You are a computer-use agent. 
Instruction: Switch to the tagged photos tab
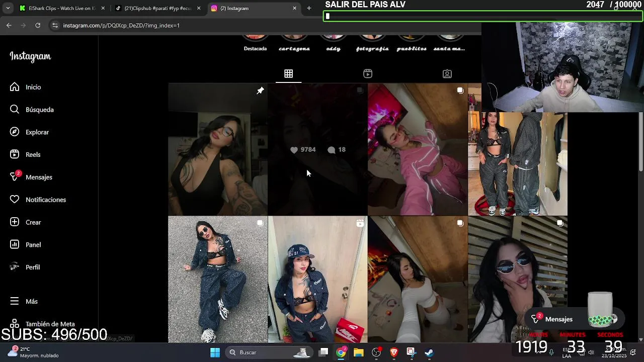447,74
